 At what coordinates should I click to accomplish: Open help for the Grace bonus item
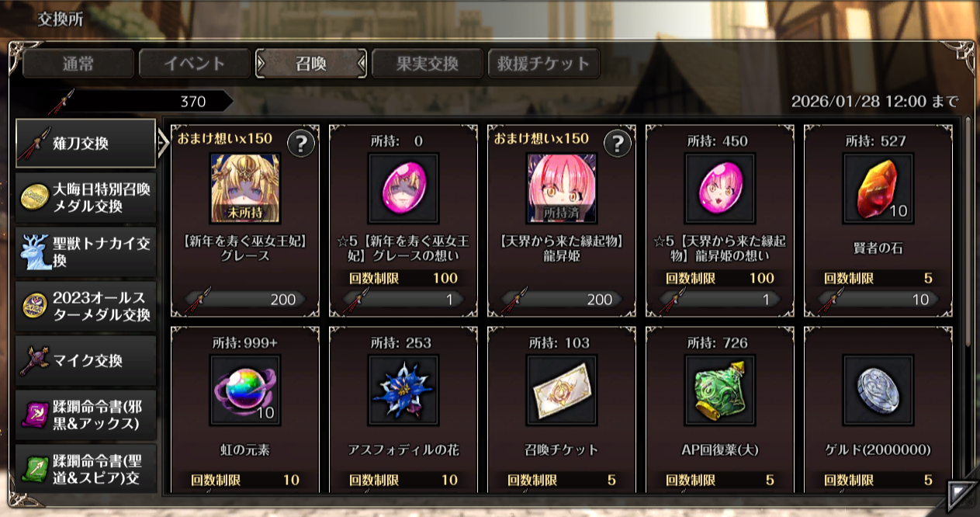click(x=301, y=144)
